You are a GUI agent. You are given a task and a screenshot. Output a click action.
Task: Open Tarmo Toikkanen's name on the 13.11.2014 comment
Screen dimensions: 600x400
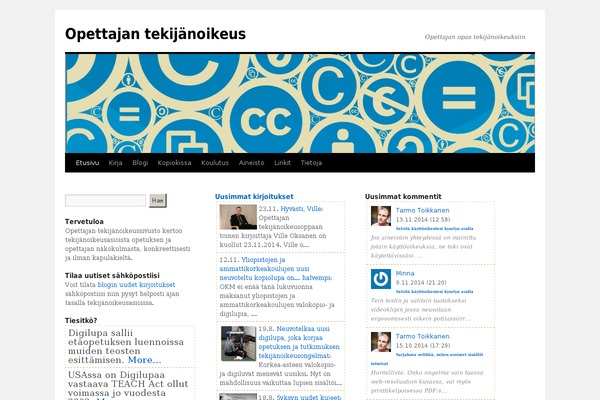pyautogui.click(x=422, y=210)
